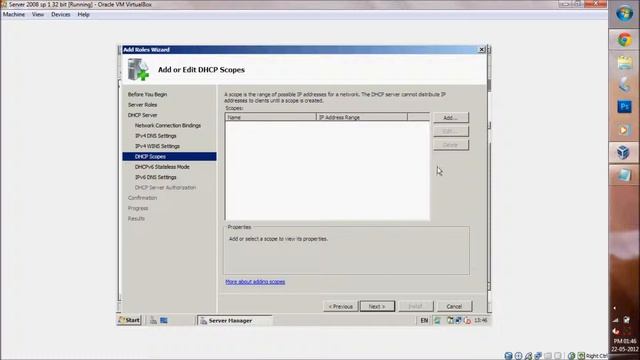Open IPv4 WINS Settings step
The image size is (640, 360).
tap(157, 146)
